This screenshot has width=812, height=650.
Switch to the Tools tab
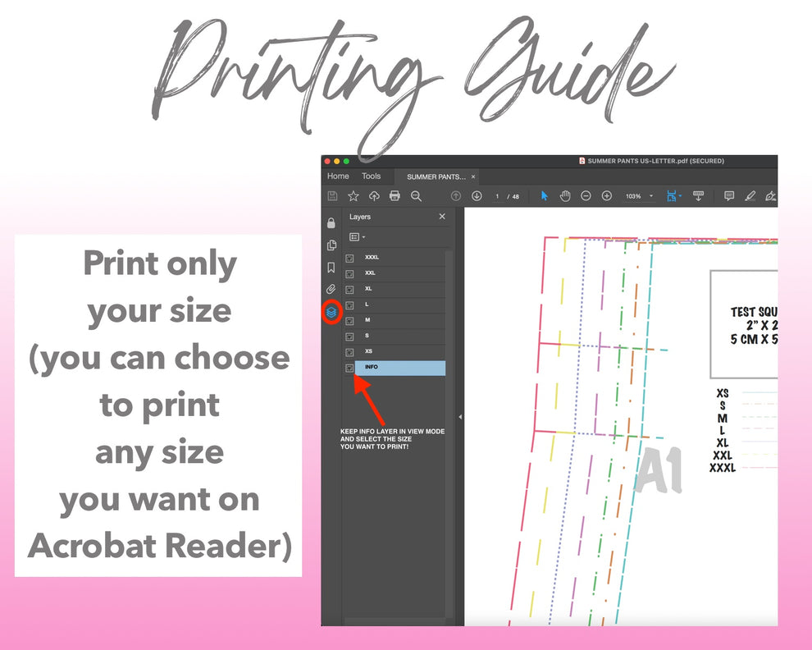click(372, 176)
